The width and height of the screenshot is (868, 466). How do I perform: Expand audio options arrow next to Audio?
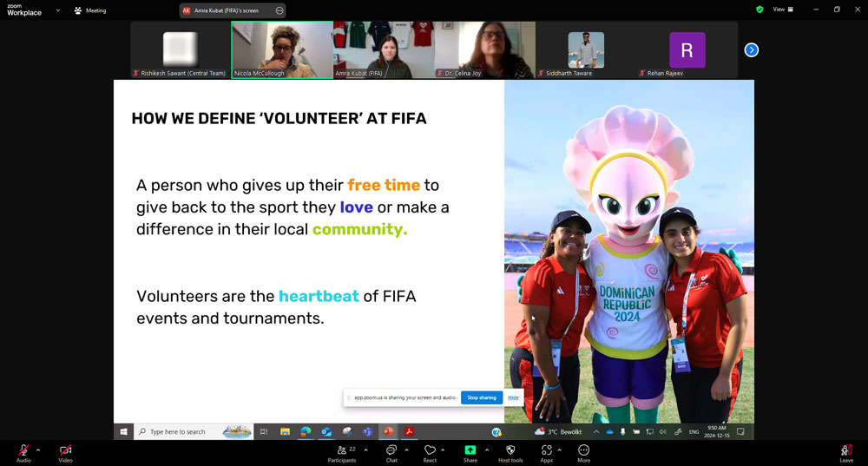(38, 450)
